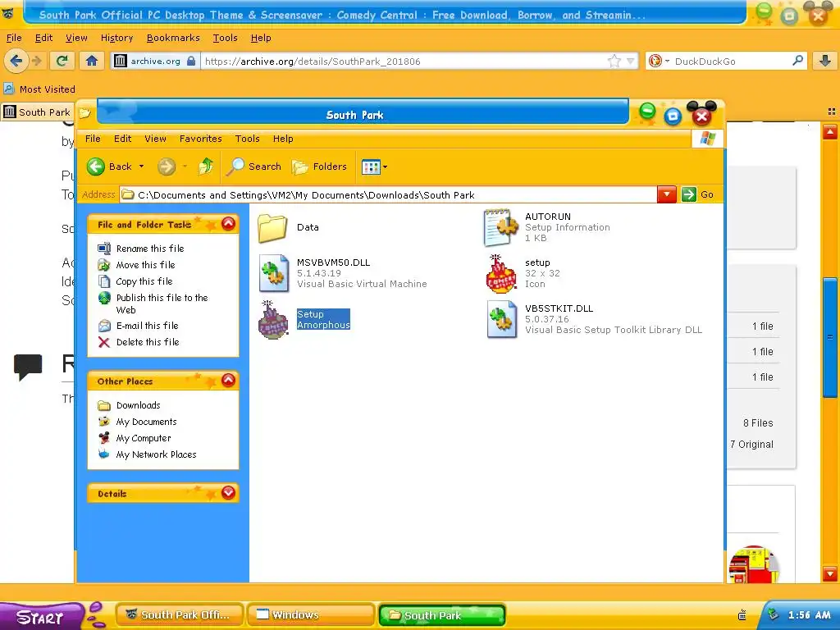Click browser back arrow button
Screen dimensions: 840x630
coord(16,61)
